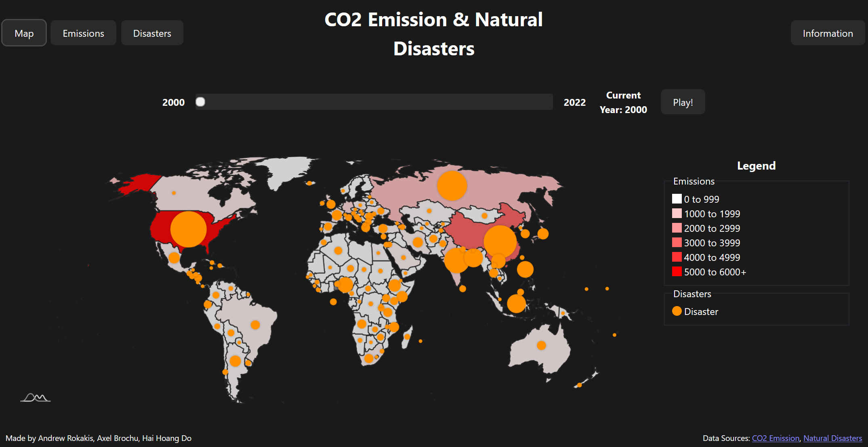Click the year slider handle

(x=200, y=102)
